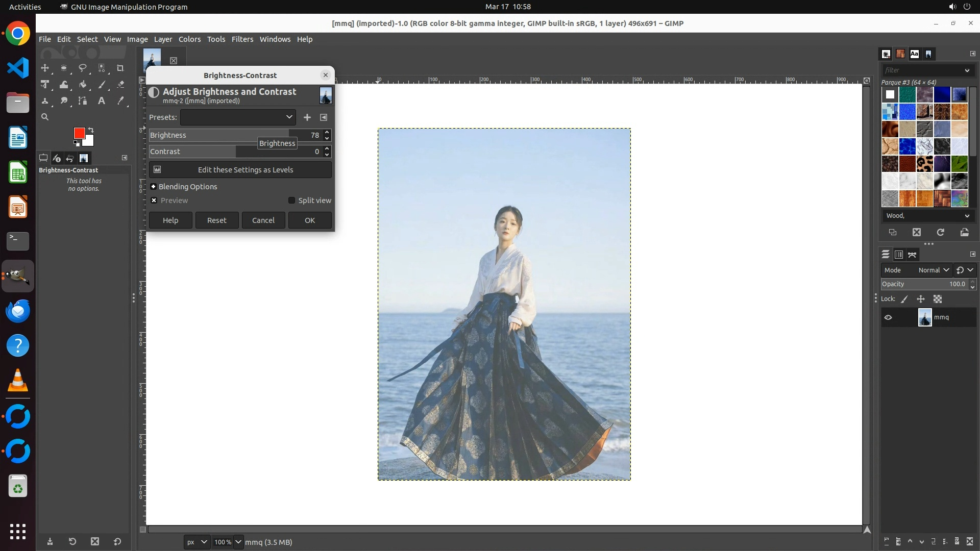This screenshot has height=551, width=980.
Task: Expand Blending Options section
Action: point(154,187)
